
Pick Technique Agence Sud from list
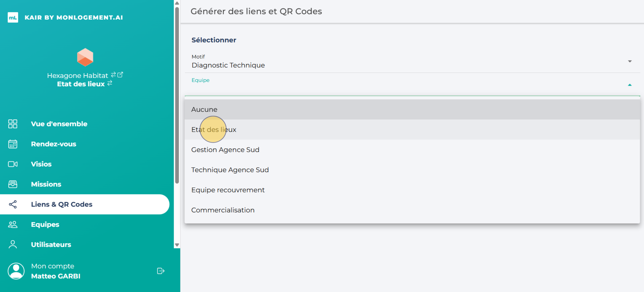click(x=230, y=170)
